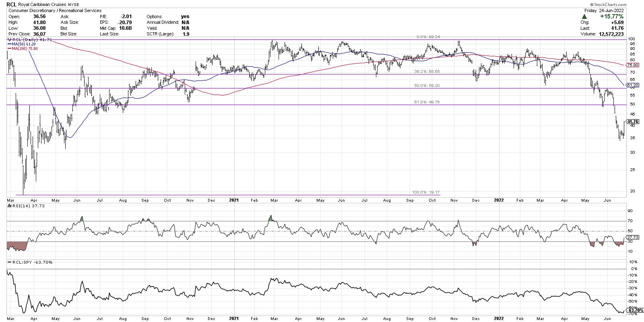Image resolution: width=644 pixels, height=322 pixels.
Task: Click the green up-arrow change indicator
Action: tap(584, 17)
